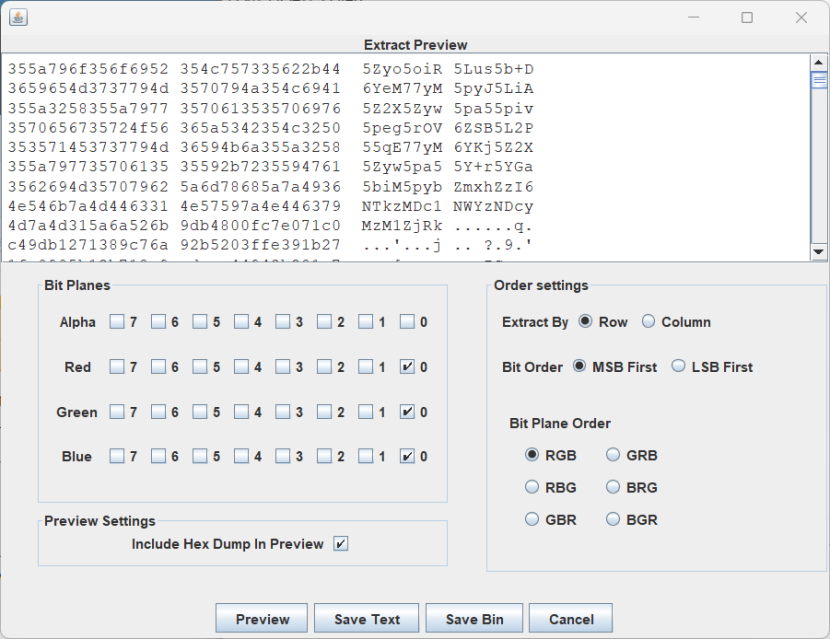Click scrollbar up arrow in preview
Viewport: 830px width, 639px height.
[818, 62]
